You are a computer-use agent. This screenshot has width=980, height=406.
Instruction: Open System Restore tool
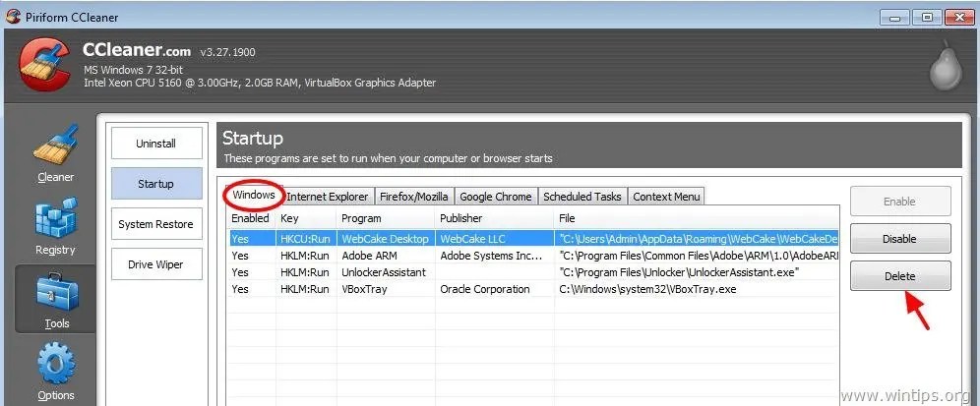(156, 224)
